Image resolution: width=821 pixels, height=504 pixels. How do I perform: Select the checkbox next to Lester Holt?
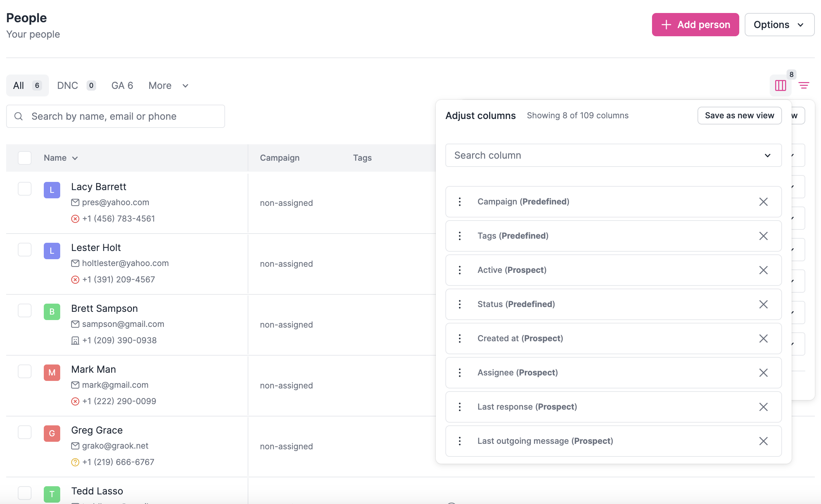coord(24,249)
